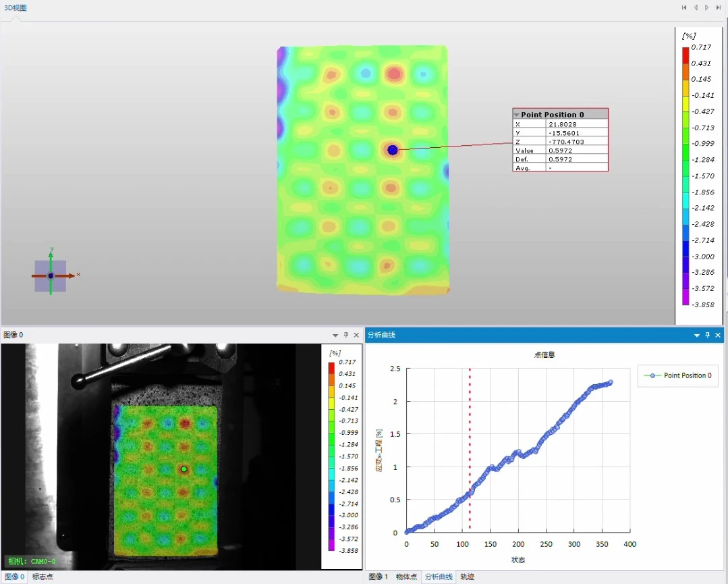Click the 3D视图 tab
This screenshot has height=584, width=728.
16,7
